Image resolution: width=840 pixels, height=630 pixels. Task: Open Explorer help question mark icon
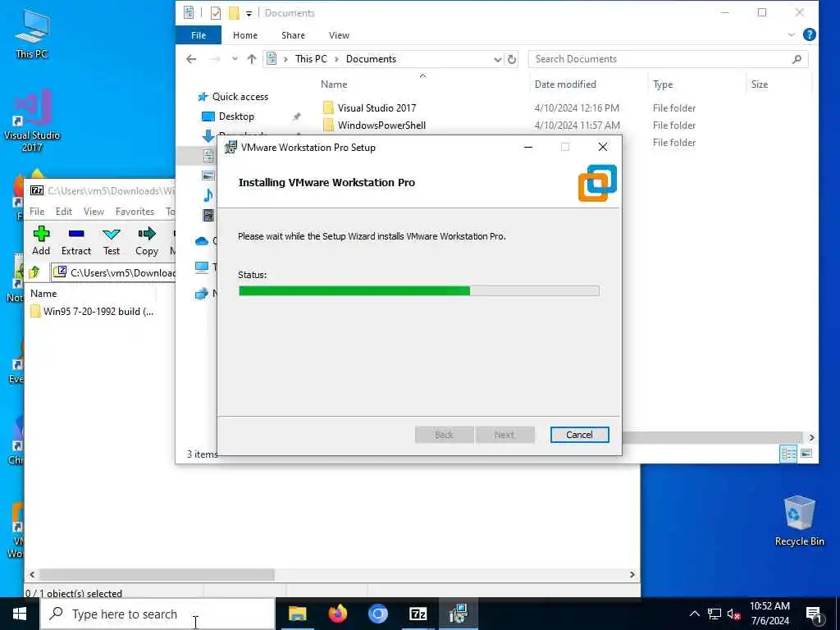pyautogui.click(x=809, y=34)
